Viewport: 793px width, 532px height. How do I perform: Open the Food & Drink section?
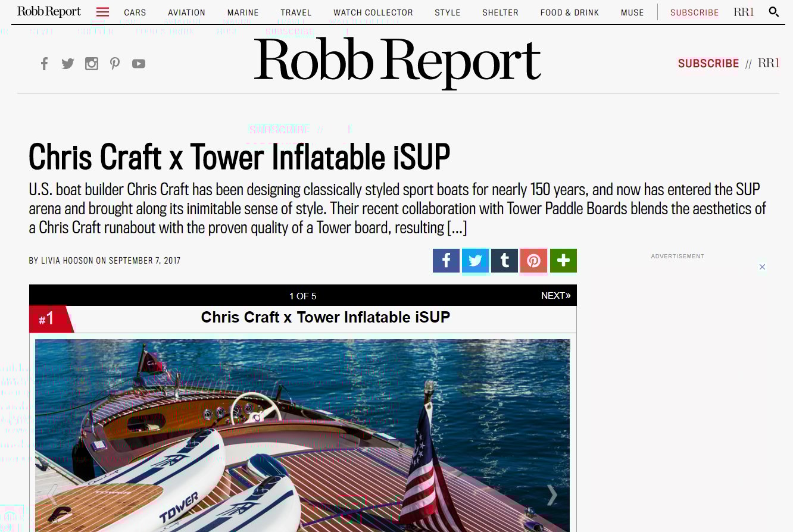click(570, 12)
